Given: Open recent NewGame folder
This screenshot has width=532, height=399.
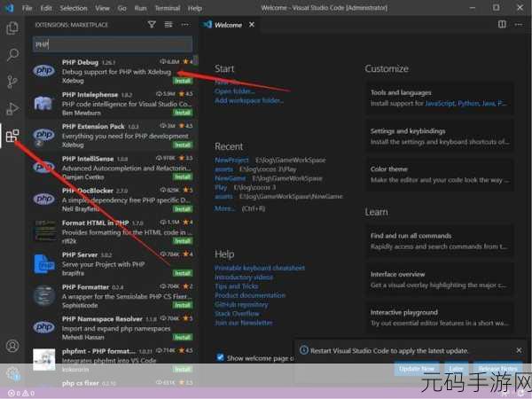Looking at the screenshot, I should [230, 178].
